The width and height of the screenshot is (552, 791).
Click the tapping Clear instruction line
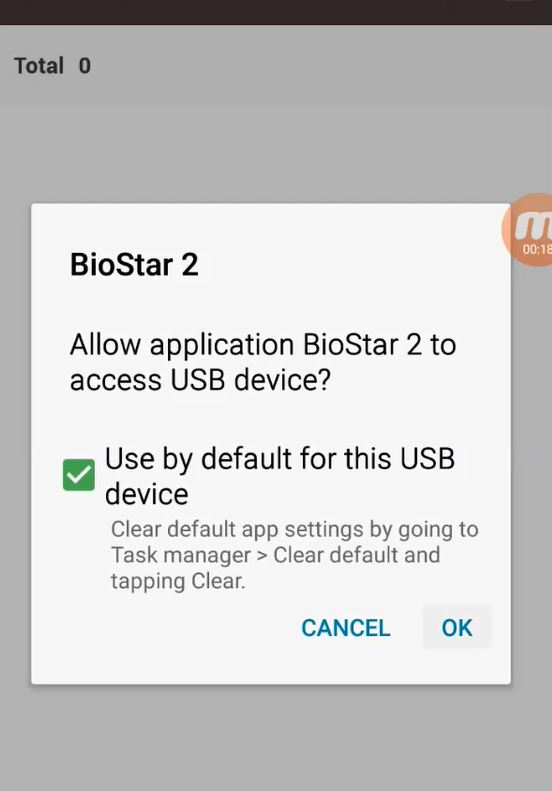[x=178, y=581]
